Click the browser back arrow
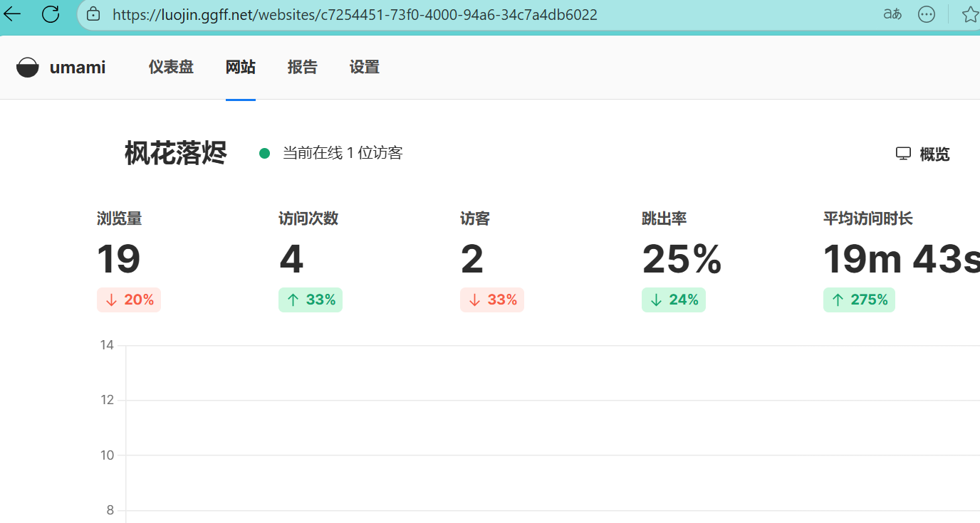This screenshot has width=980, height=523. [13, 14]
